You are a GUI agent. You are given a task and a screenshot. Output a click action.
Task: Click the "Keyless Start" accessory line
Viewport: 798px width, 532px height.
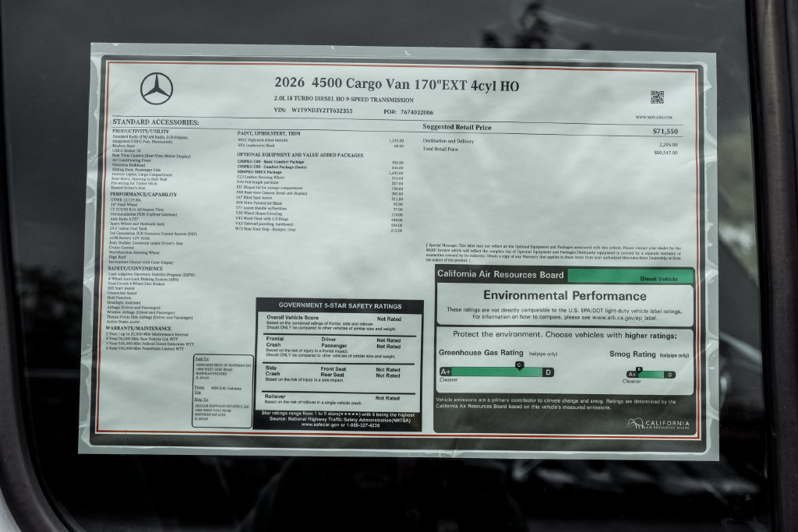(x=124, y=146)
